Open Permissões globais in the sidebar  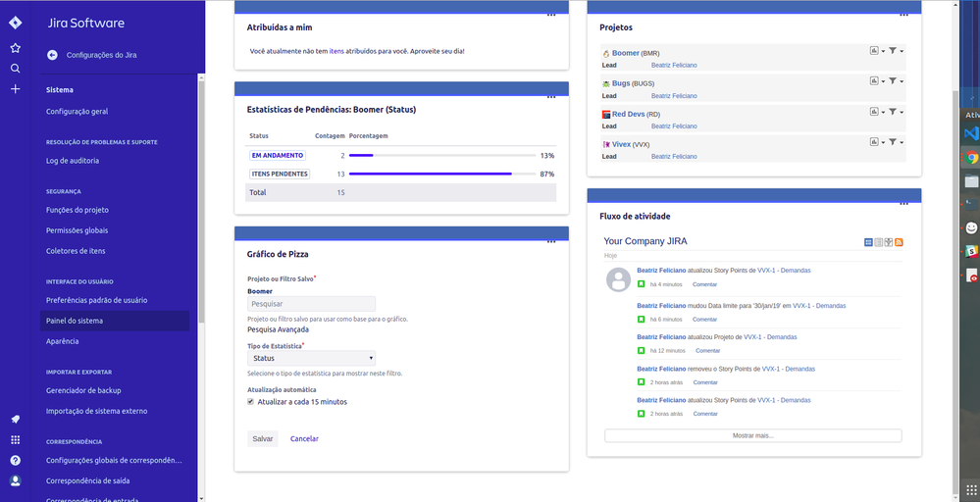(x=77, y=231)
